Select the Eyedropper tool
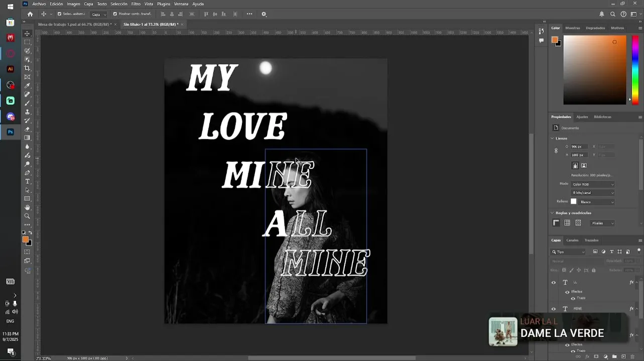644x361 pixels. [28, 86]
